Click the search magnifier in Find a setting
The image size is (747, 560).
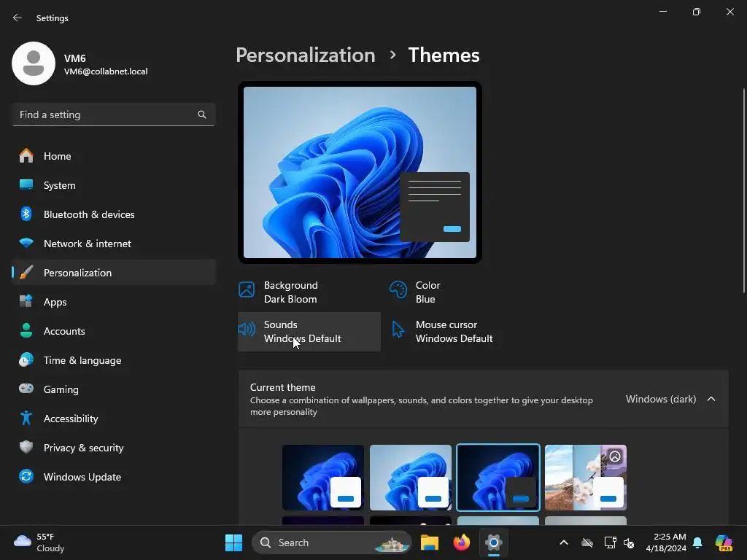coord(202,114)
